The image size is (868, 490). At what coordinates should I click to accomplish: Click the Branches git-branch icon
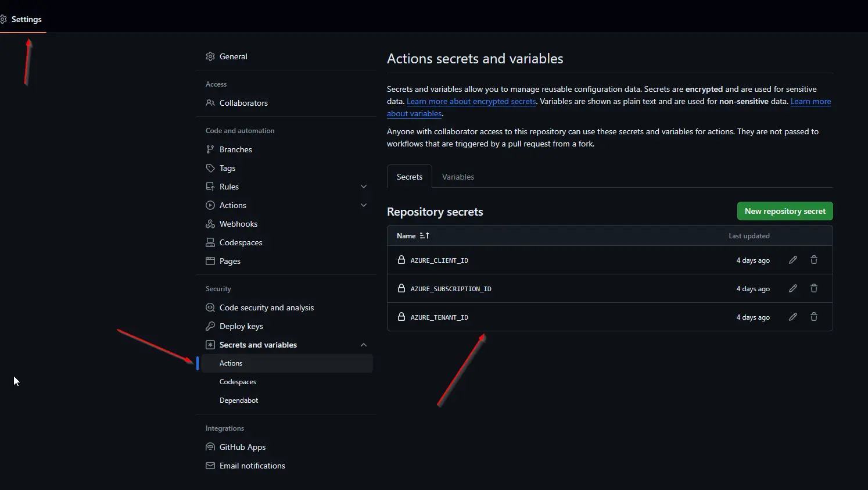tap(210, 149)
